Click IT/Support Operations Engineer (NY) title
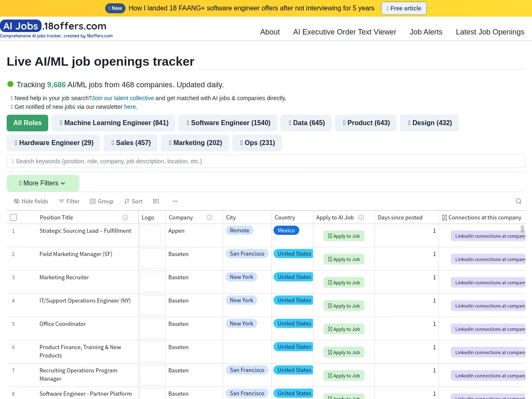Viewport: 532px width, 399px height. pyautogui.click(x=85, y=300)
